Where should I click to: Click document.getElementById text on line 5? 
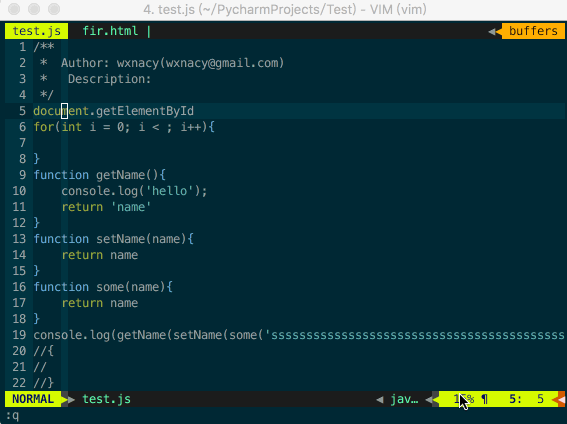tap(114, 111)
